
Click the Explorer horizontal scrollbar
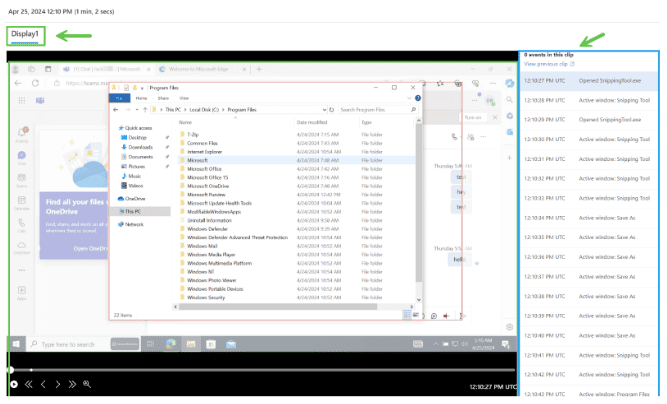coord(279,307)
